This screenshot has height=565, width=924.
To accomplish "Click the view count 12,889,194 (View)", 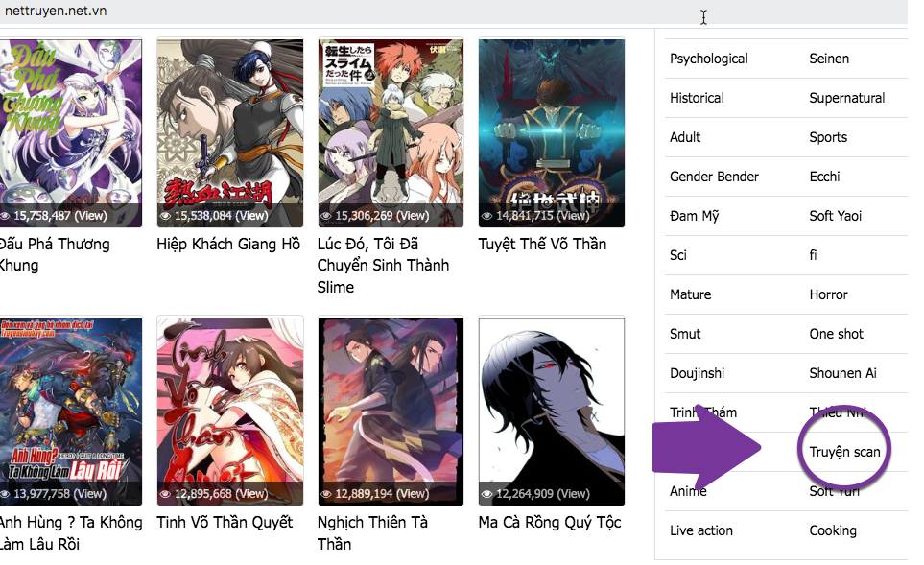I will click(x=382, y=494).
